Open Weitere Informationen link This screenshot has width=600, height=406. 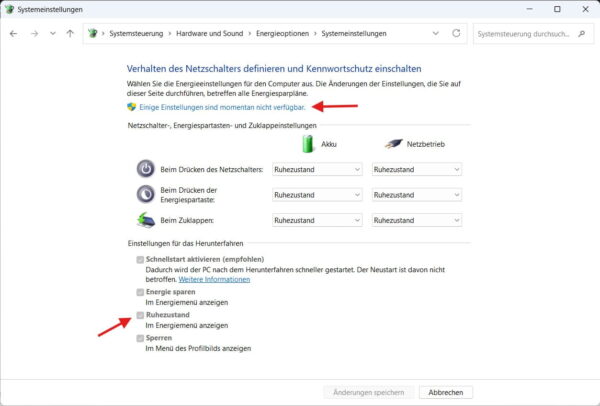pyautogui.click(x=214, y=279)
